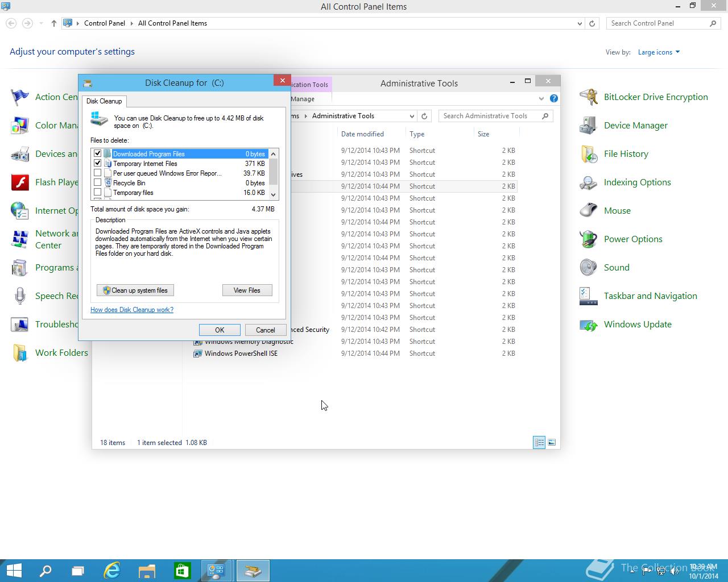Open Indexing Options icon

[x=589, y=182]
